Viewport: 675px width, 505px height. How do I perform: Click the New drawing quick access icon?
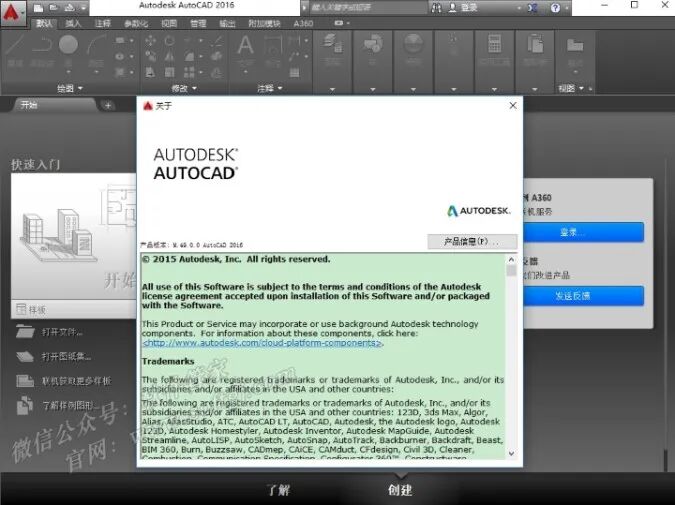coord(38,8)
